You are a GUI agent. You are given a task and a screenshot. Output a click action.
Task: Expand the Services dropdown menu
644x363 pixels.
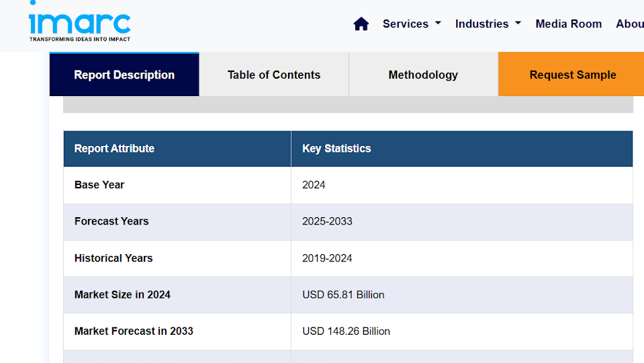pyautogui.click(x=412, y=24)
